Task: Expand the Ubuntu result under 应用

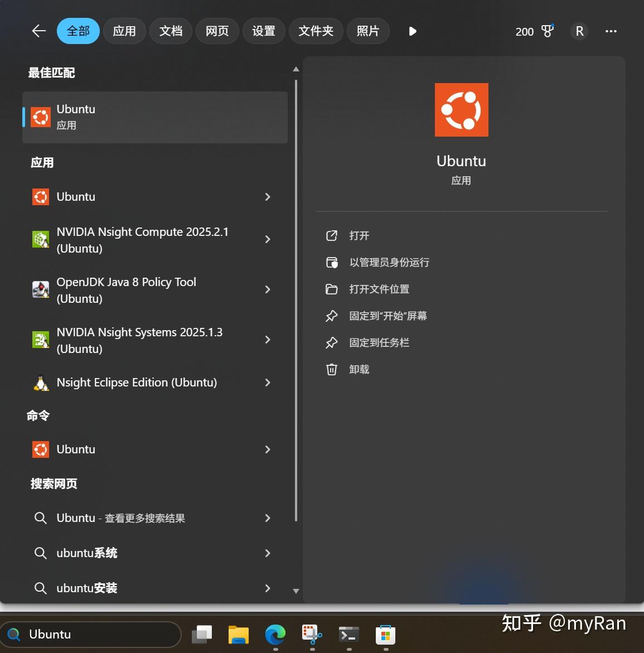Action: (268, 197)
